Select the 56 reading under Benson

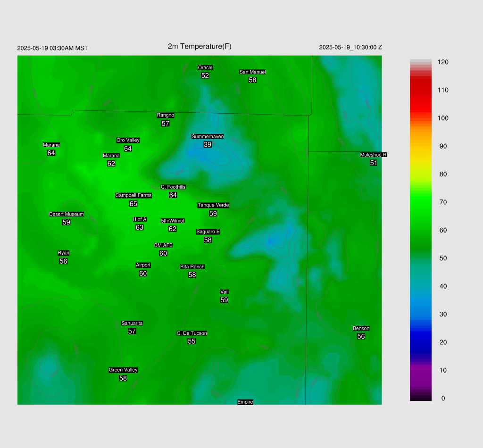[x=361, y=337]
